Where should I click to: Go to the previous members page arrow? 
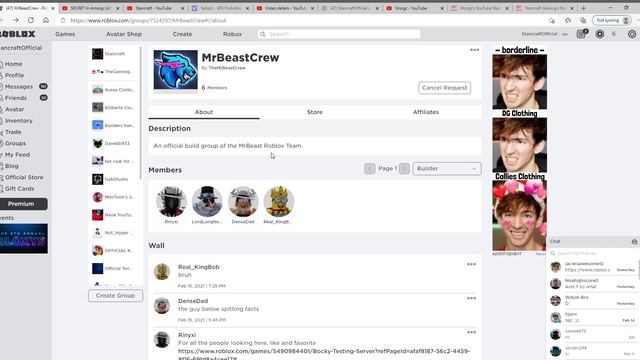[x=370, y=169]
